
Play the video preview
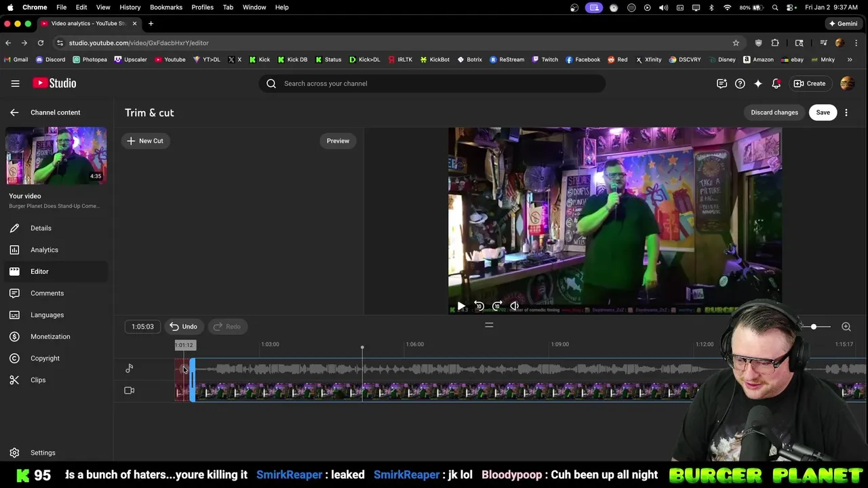pyautogui.click(x=461, y=306)
